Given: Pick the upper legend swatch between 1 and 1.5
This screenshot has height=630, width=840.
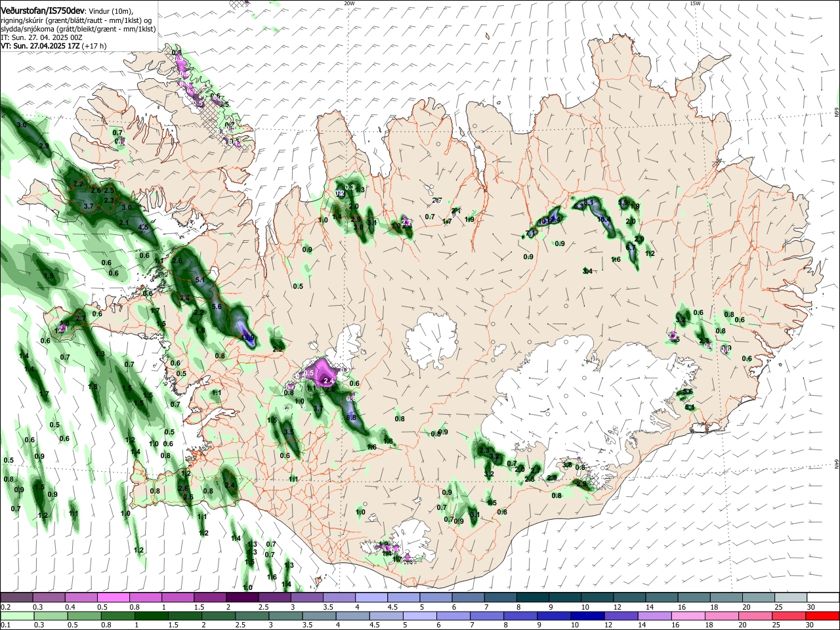Looking at the screenshot, I should [177, 597].
